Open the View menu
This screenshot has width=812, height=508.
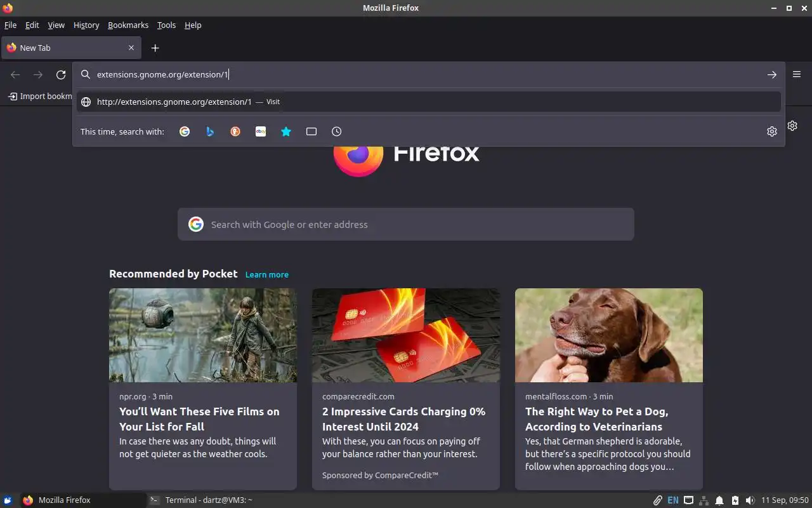56,25
